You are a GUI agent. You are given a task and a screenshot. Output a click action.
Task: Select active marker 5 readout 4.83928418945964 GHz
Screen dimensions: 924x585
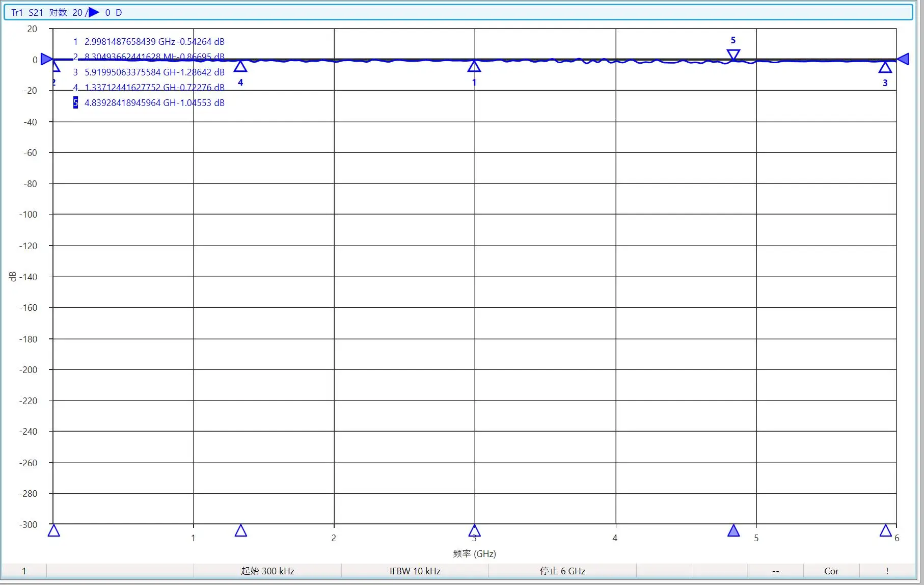point(149,103)
